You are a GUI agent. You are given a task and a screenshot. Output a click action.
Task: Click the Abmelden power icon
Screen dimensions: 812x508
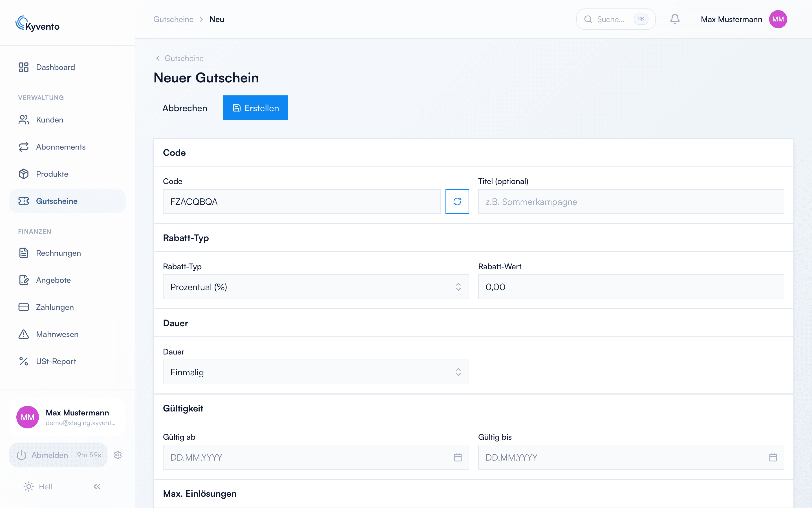coord(21,455)
